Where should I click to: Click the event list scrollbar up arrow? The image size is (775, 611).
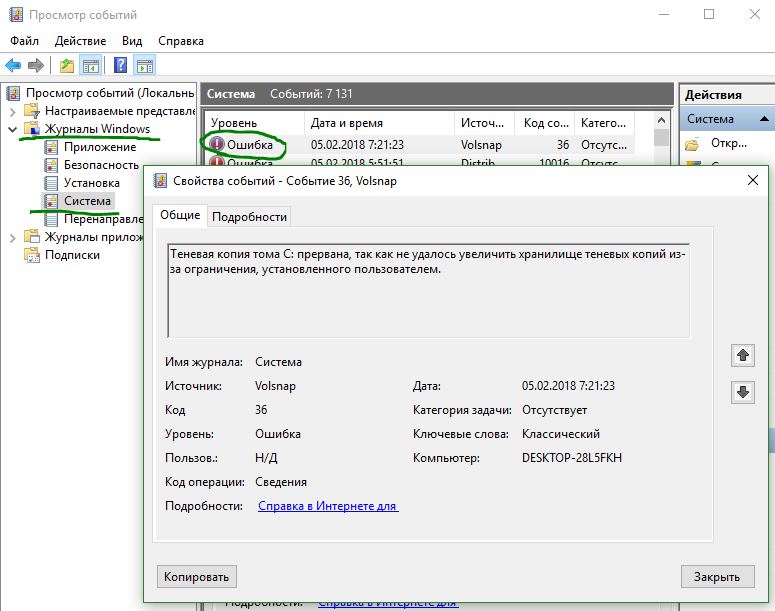click(661, 121)
